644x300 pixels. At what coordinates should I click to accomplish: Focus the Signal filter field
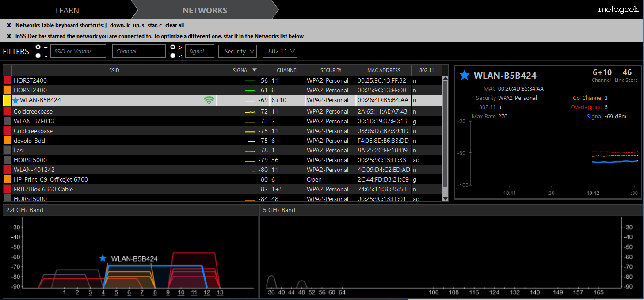[200, 51]
